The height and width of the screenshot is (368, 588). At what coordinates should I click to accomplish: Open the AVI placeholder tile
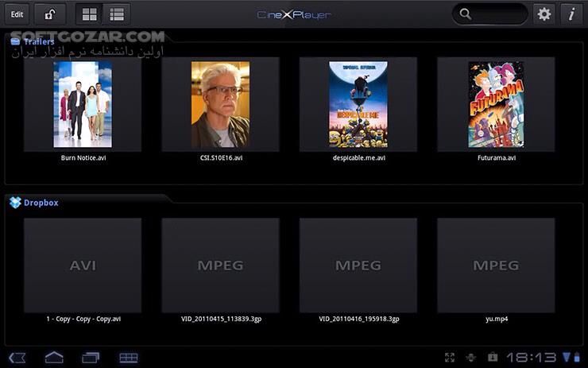pos(83,265)
